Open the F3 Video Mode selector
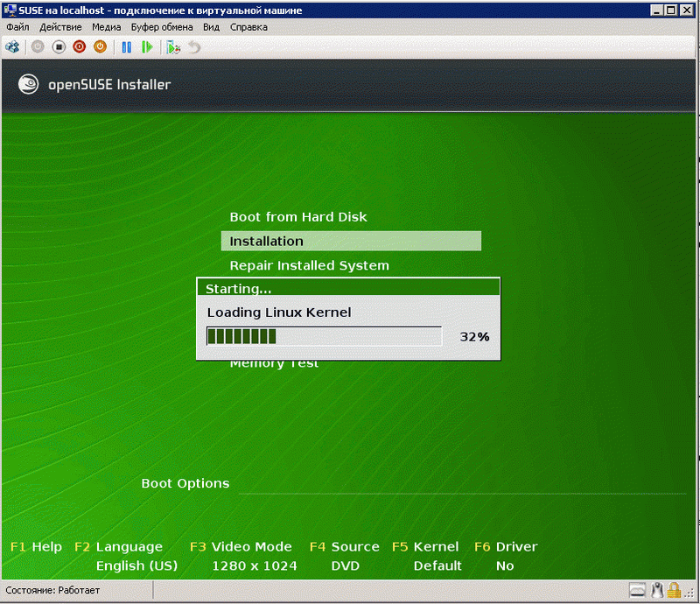700x604 pixels. [x=241, y=547]
